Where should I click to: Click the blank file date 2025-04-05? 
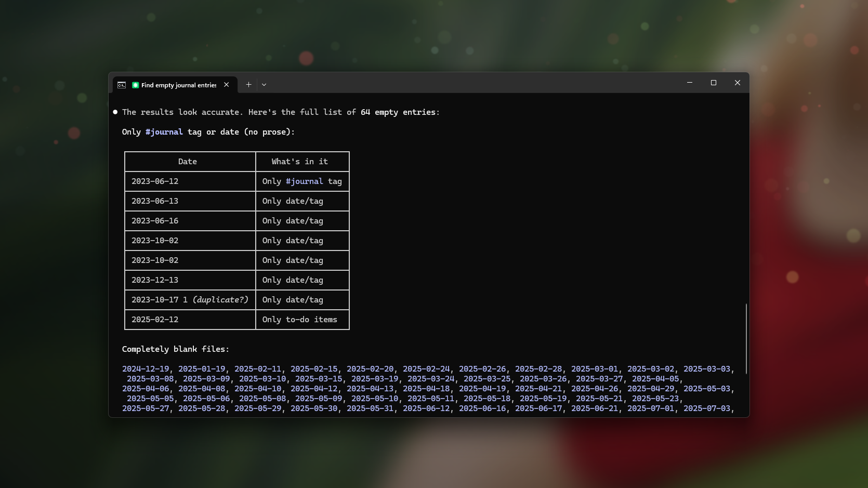655,379
